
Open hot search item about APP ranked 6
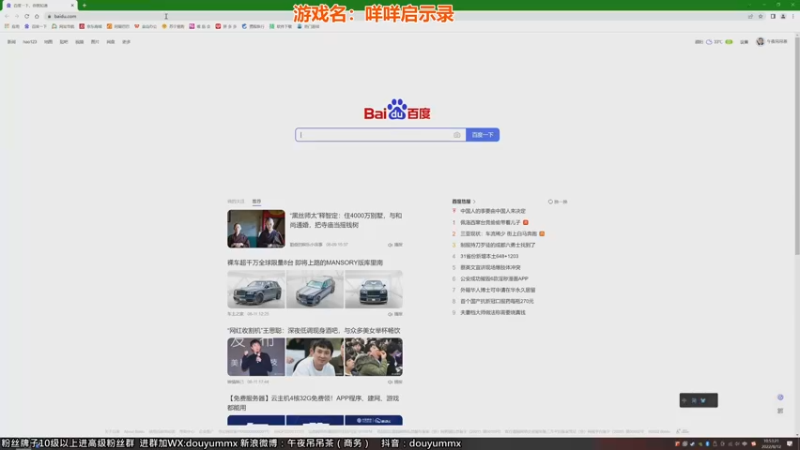point(494,279)
